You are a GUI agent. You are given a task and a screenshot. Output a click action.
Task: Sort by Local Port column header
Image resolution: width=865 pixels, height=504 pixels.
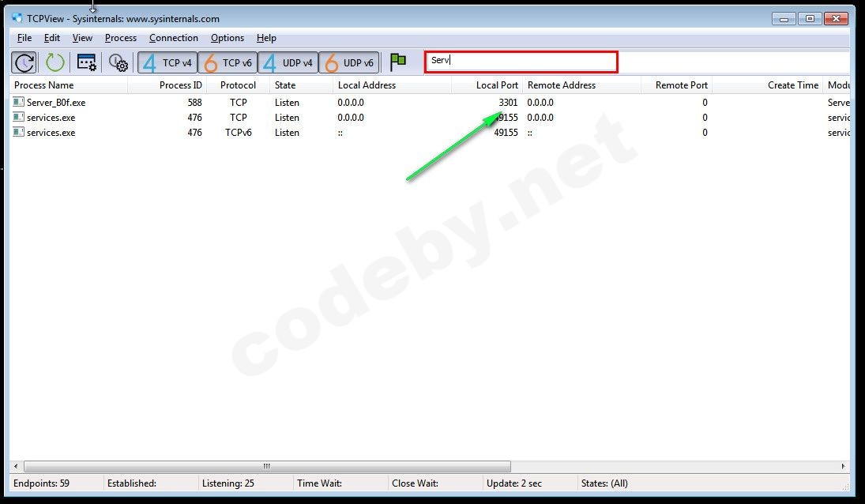[x=487, y=85]
